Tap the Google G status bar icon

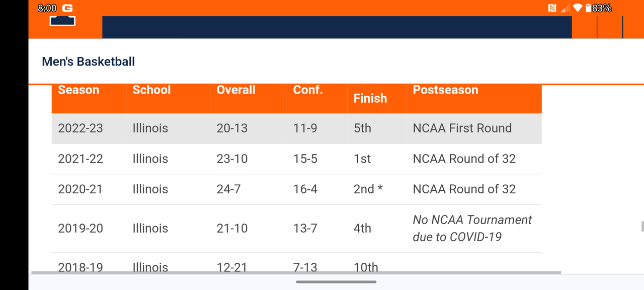(x=67, y=8)
